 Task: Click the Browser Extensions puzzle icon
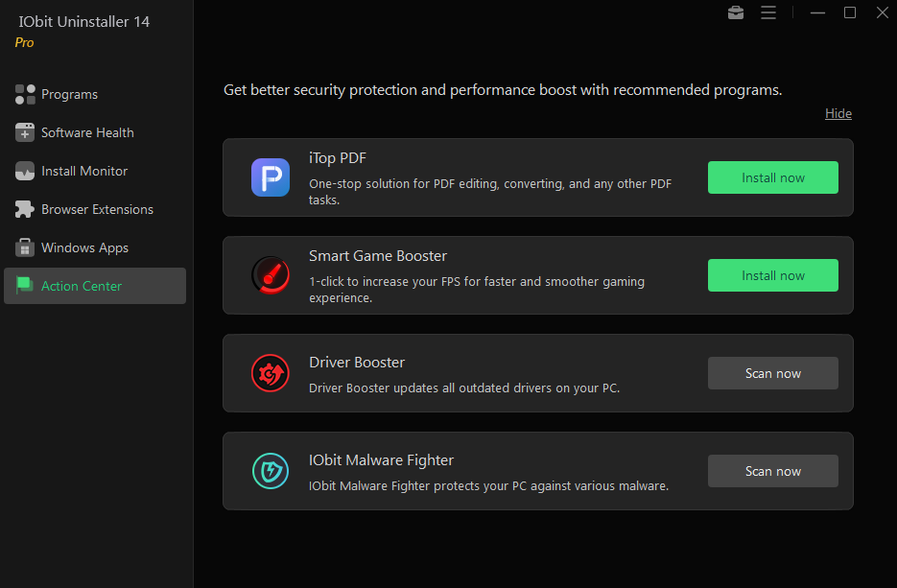click(25, 209)
